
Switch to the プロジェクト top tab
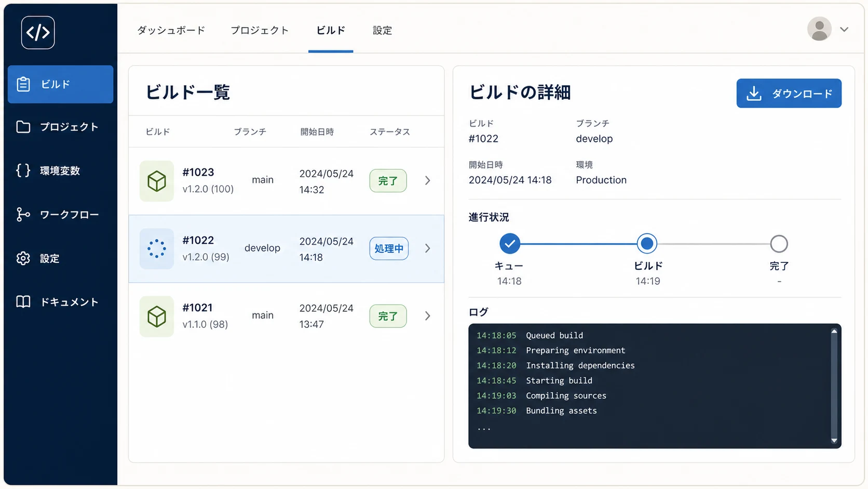260,30
